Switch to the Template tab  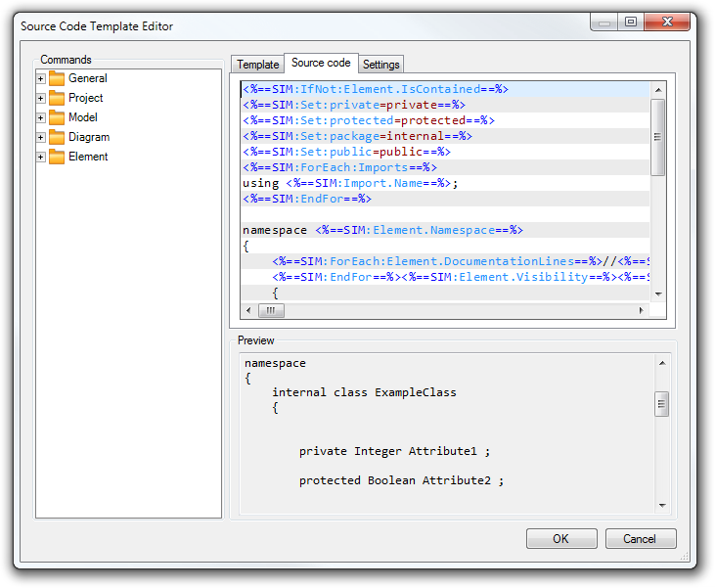click(257, 65)
